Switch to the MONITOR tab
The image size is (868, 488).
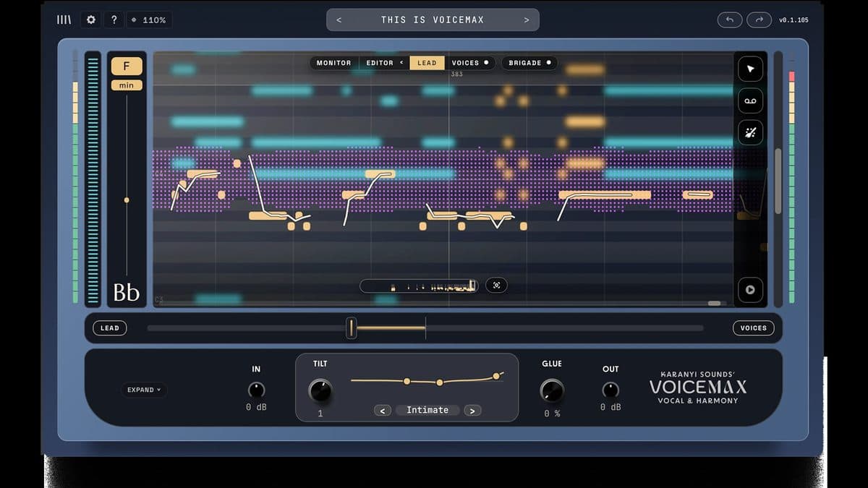click(333, 63)
